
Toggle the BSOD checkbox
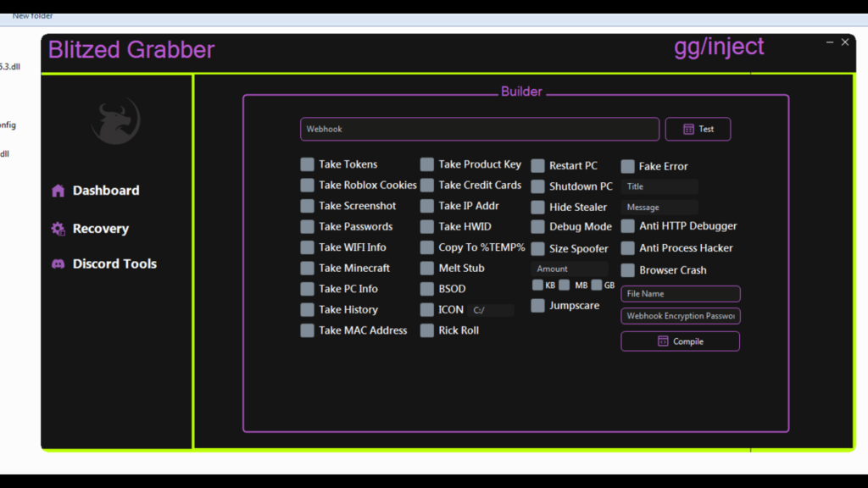(x=427, y=289)
